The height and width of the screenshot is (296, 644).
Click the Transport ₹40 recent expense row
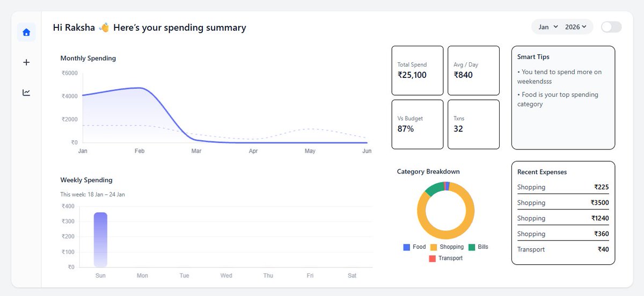pos(563,249)
